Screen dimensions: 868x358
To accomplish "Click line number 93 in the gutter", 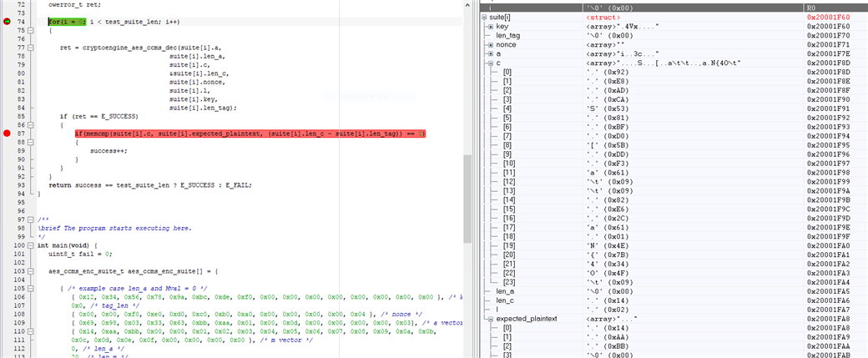I will (x=21, y=185).
